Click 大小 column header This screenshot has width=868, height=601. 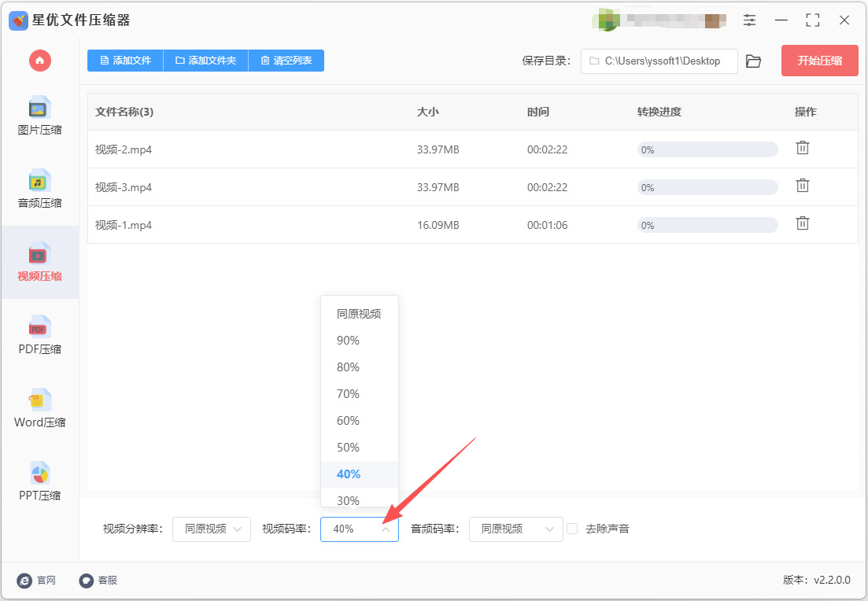click(x=427, y=112)
